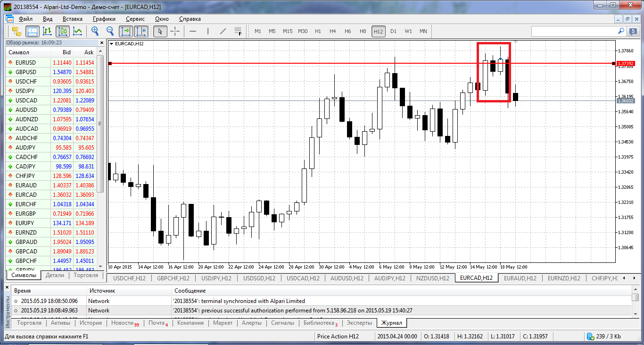Select the crosshair tool

pos(175,32)
